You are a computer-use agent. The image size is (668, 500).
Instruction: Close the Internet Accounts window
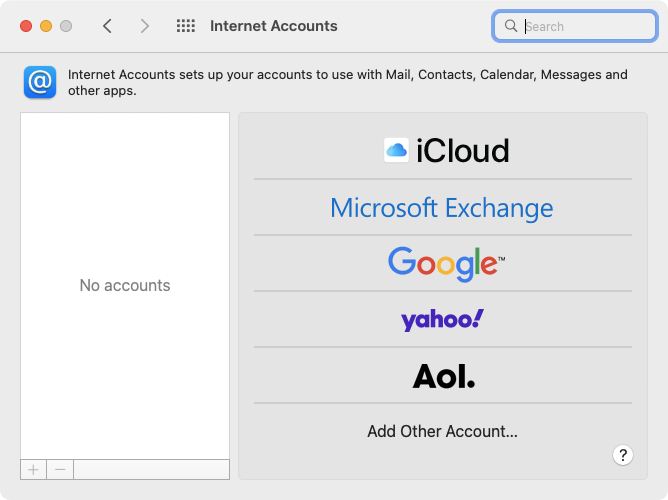[x=26, y=26]
